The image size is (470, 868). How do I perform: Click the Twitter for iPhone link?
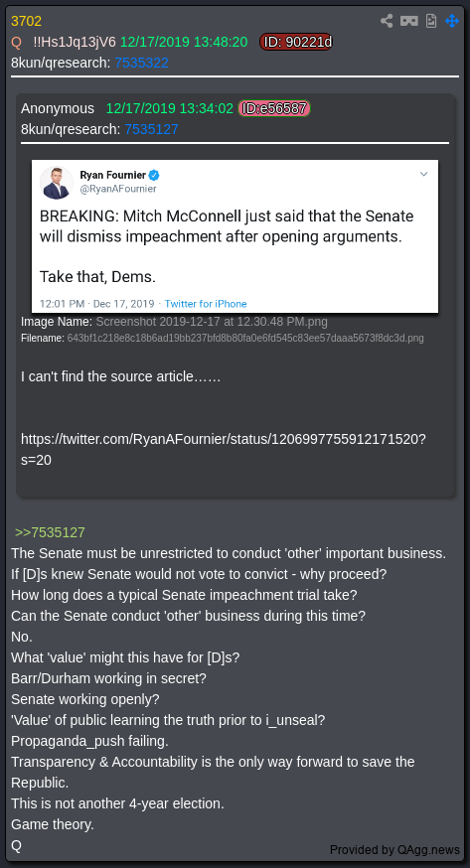206,304
